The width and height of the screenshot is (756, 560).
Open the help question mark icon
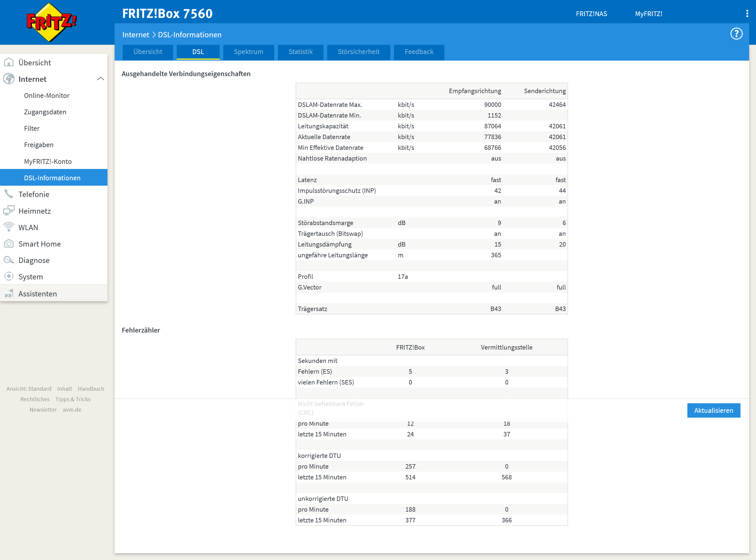736,34
